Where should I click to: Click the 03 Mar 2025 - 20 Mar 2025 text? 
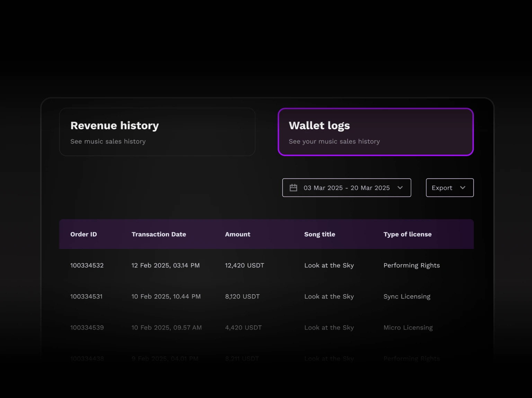click(x=347, y=188)
